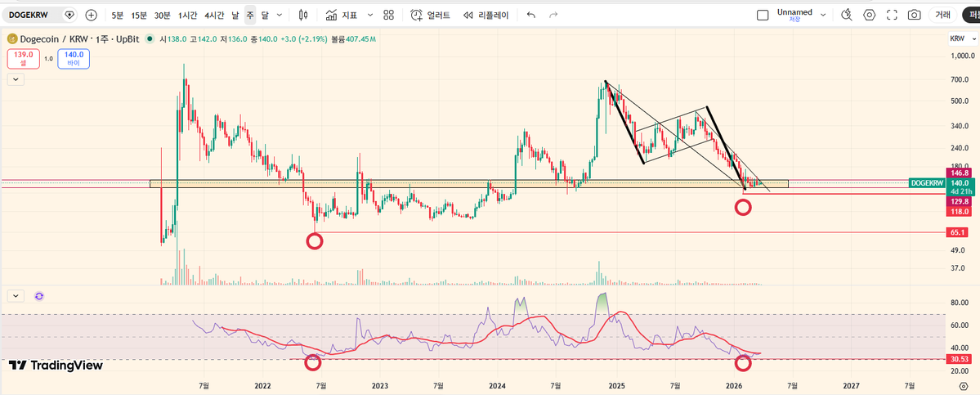Open the 지표 indicators dialog

click(342, 15)
